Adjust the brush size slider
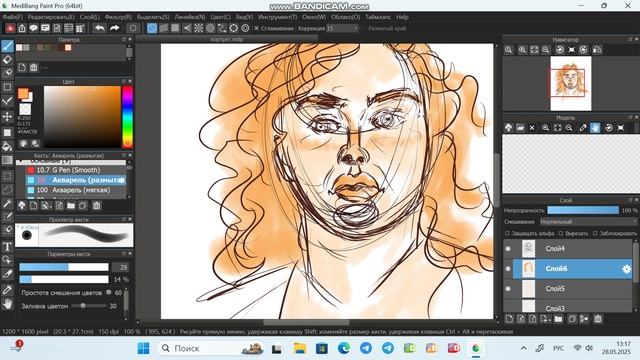Image resolution: width=640 pixels, height=360 pixels. pos(64,267)
